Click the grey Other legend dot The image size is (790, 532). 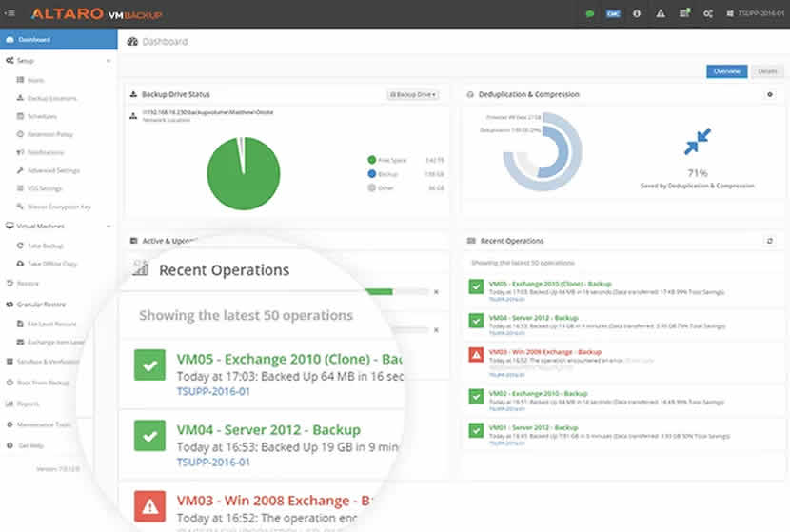pyautogui.click(x=372, y=187)
